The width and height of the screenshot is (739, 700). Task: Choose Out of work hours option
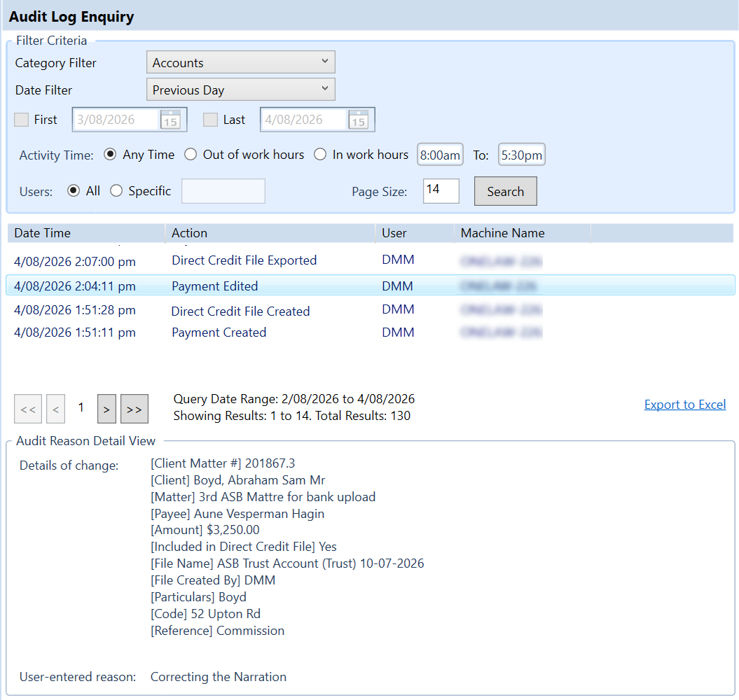[191, 155]
